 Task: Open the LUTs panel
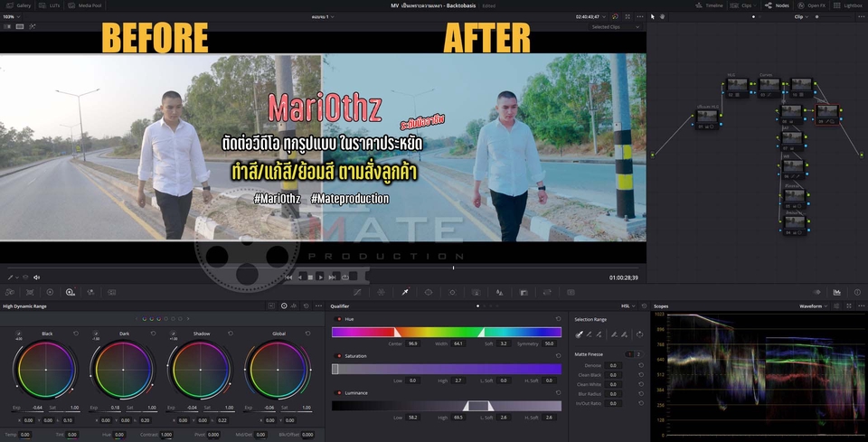[49, 5]
